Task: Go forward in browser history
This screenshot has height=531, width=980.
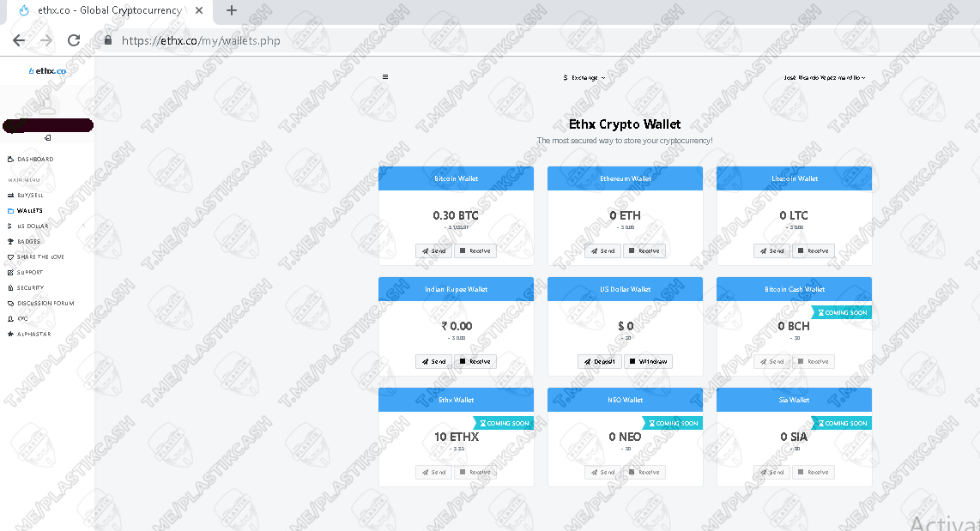Action: point(46,40)
